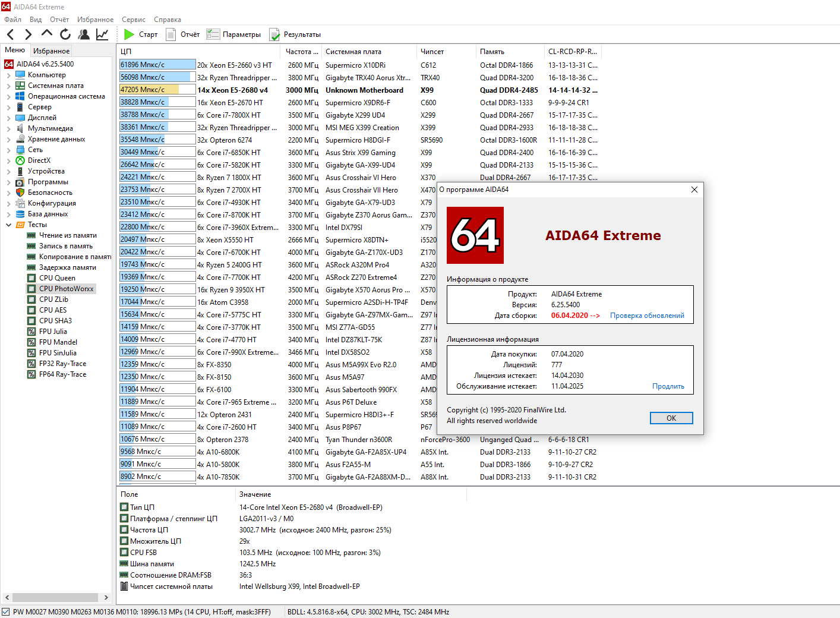Select the DirectX icon in the tree

pos(20,160)
